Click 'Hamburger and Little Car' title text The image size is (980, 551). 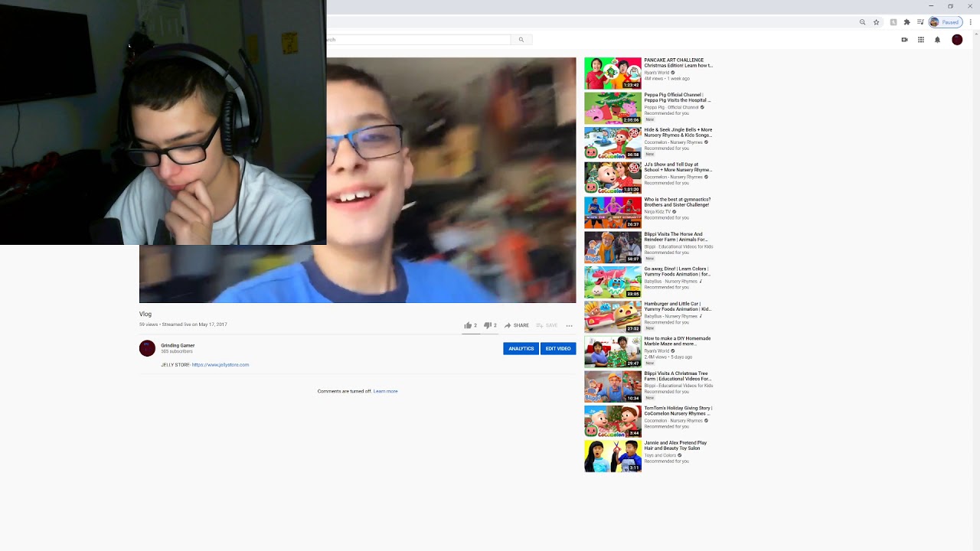pos(678,306)
